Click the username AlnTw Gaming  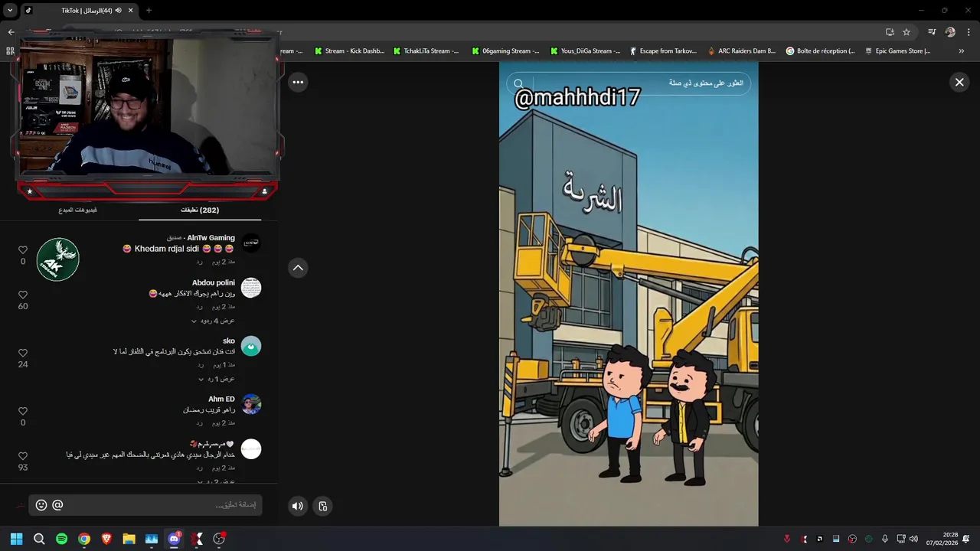[211, 238]
